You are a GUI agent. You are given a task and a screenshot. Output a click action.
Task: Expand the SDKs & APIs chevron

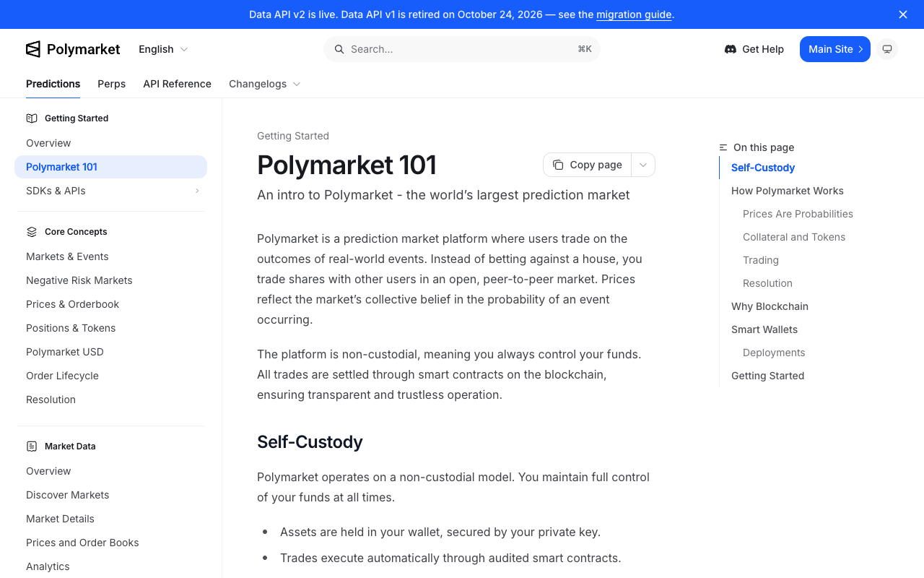197,191
